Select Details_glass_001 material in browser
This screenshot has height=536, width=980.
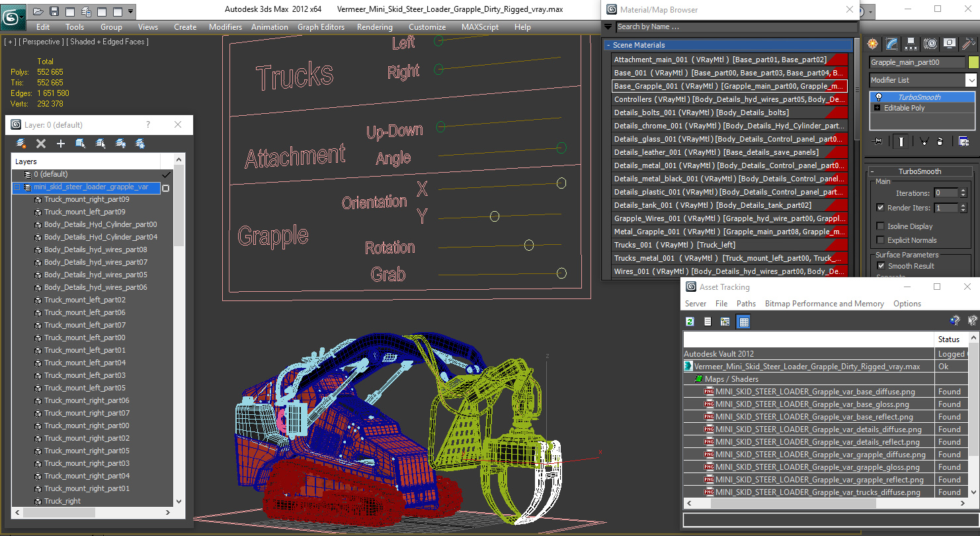click(729, 139)
